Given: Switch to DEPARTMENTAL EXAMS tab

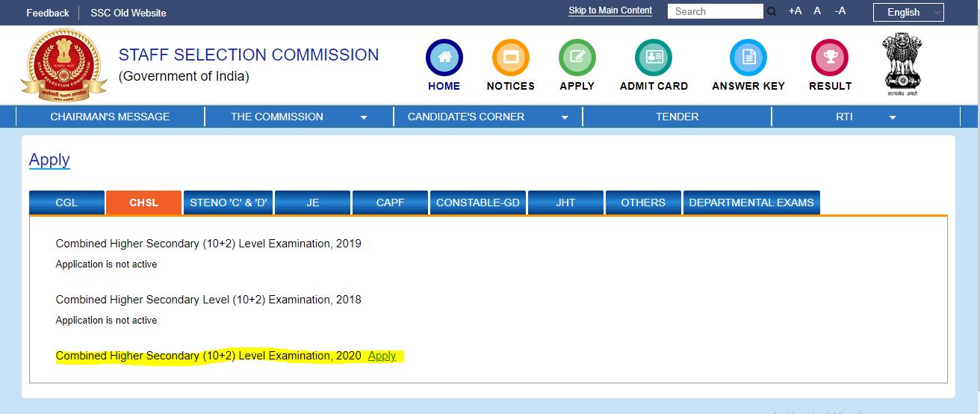Looking at the screenshot, I should point(751,203).
